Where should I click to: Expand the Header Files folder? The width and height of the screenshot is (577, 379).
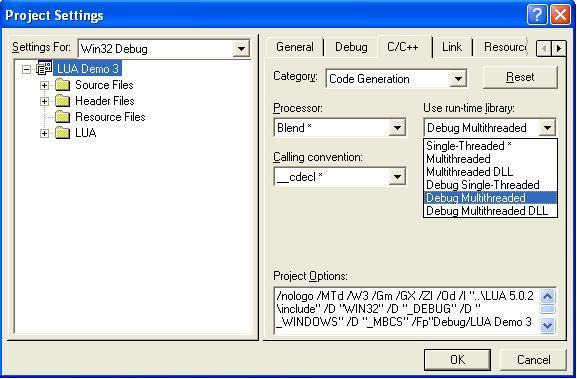tap(44, 101)
